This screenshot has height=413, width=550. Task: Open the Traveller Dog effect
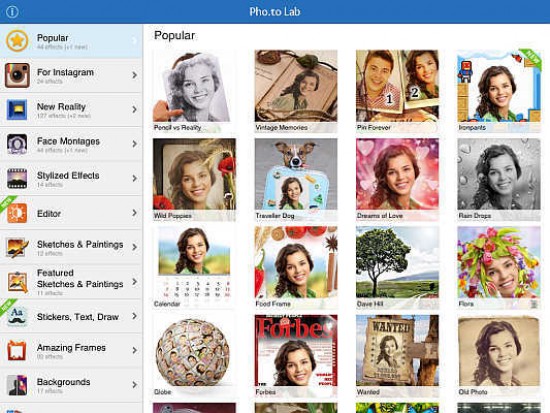click(x=296, y=179)
